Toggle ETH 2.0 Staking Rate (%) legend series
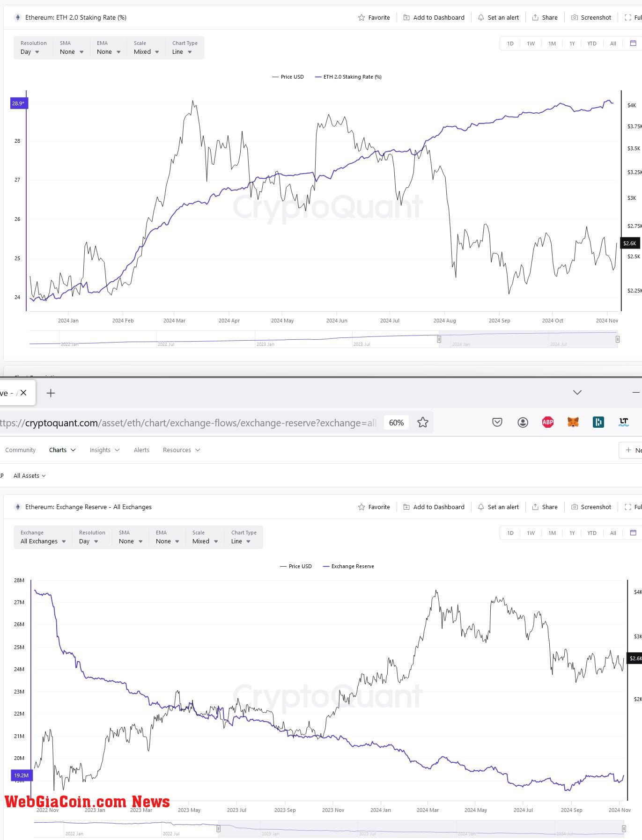642x840 pixels. (x=348, y=77)
